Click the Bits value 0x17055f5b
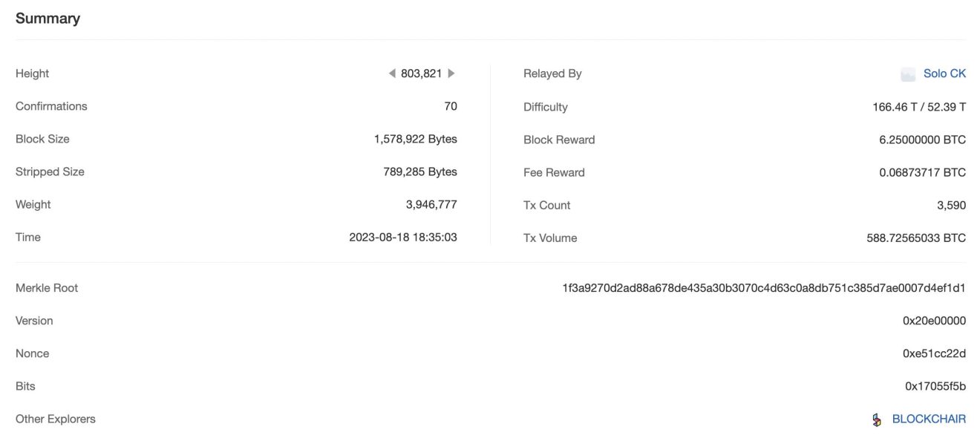This screenshot has width=980, height=438. tap(935, 386)
